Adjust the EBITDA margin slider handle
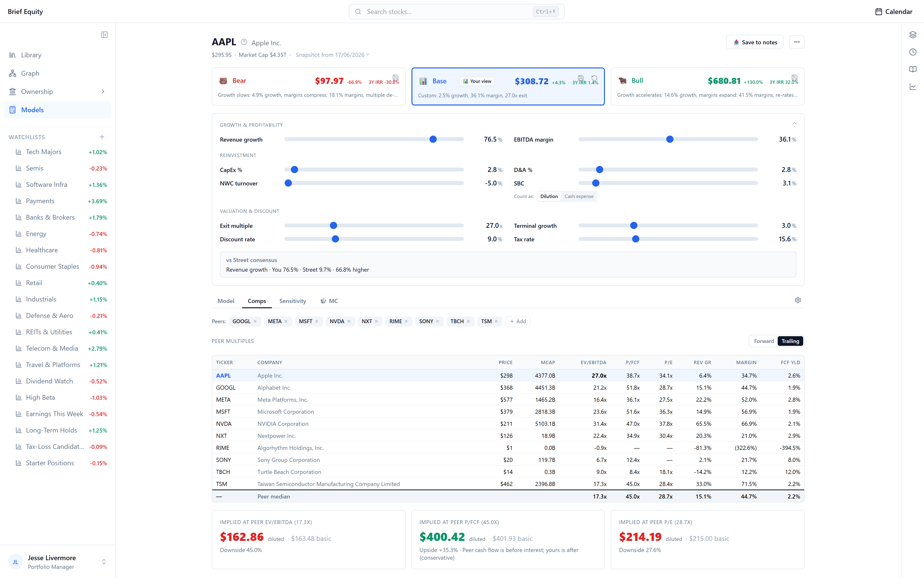Screen dimensions: 924x578 pos(670,139)
